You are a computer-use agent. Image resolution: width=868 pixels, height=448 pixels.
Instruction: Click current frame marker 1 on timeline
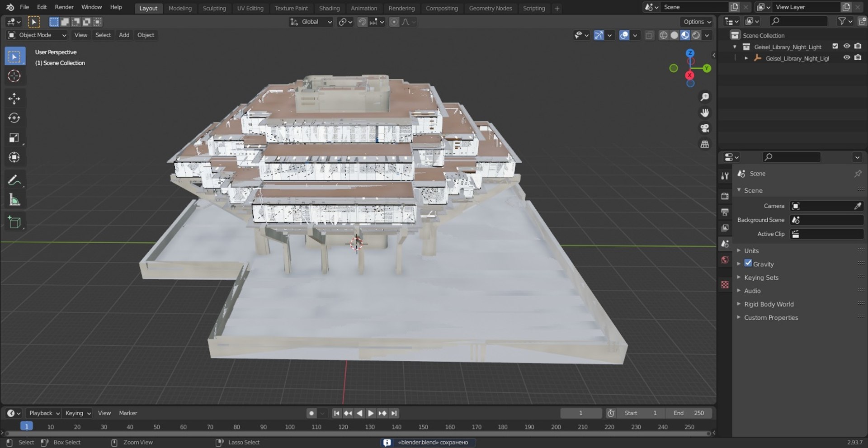click(27, 426)
